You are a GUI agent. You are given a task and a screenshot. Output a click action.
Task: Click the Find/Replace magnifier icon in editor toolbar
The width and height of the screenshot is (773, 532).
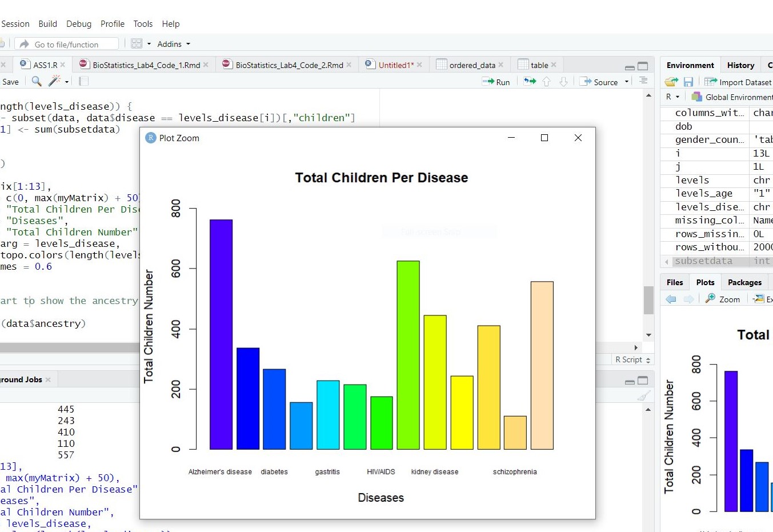pos(37,82)
